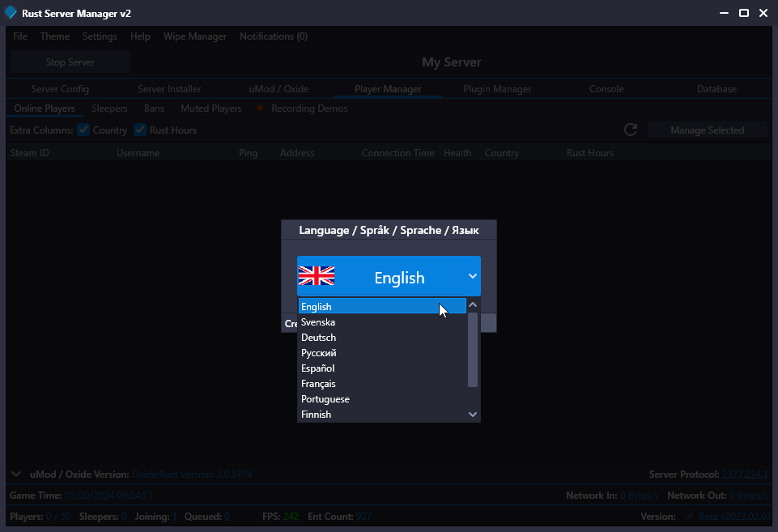The height and width of the screenshot is (532, 778).
Task: Pick Español from the language options
Action: (317, 368)
